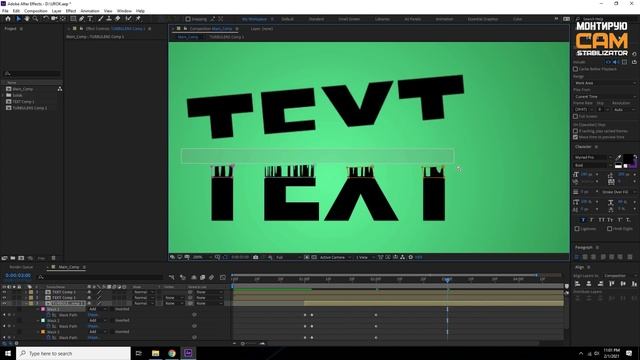Enable the Hindi Digits checkbox
The width and height of the screenshot is (640, 360).
coord(609,229)
